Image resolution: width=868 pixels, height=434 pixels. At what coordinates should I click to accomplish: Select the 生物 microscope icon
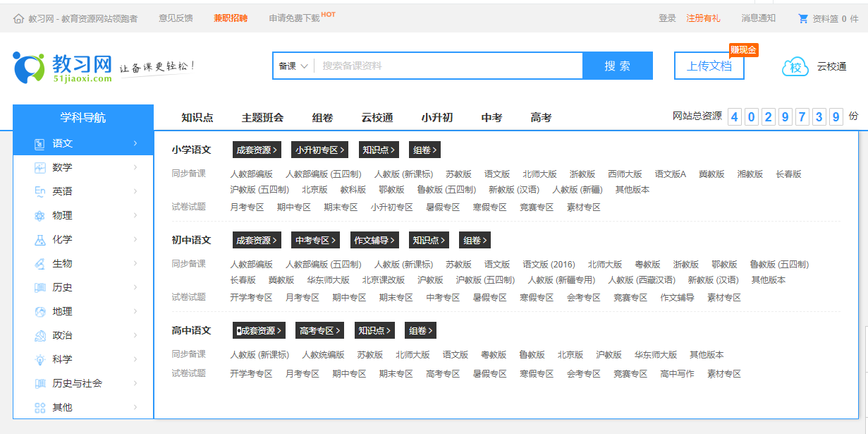point(39,263)
